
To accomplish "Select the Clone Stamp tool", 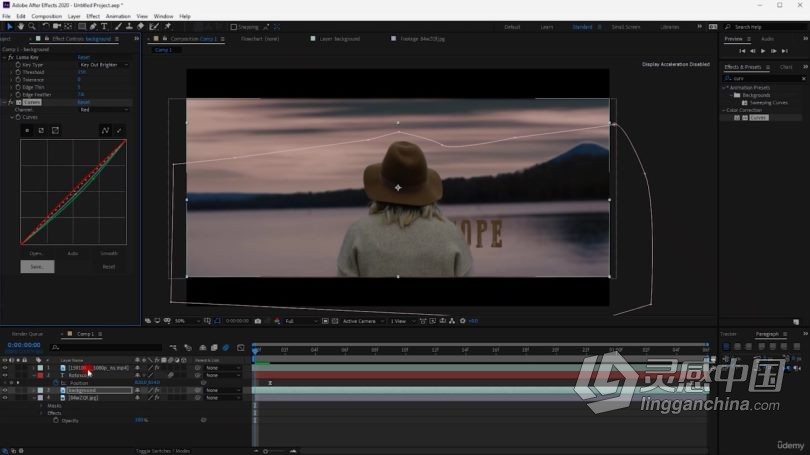I will 129,26.
